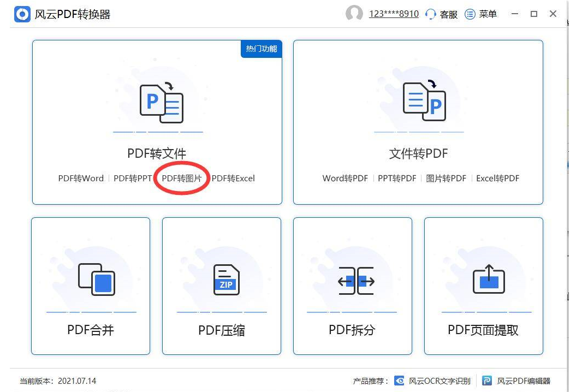
Task: Open 风云PDF编辑器 product link
Action: click(516, 381)
